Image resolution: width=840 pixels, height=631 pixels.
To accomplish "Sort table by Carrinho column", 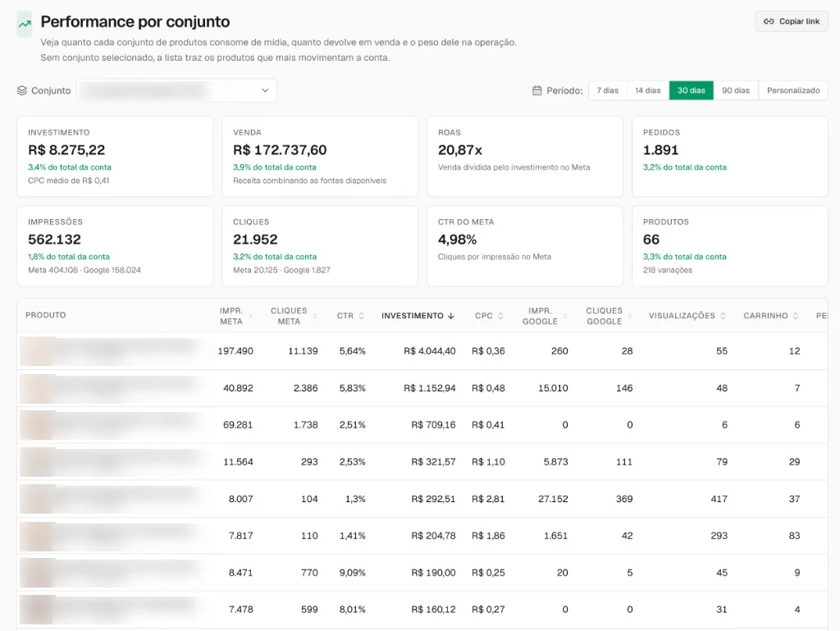I will pyautogui.click(x=770, y=316).
